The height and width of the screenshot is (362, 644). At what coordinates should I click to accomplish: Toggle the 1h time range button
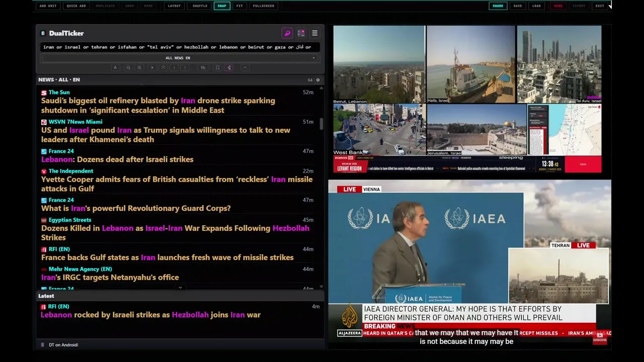pos(203,67)
